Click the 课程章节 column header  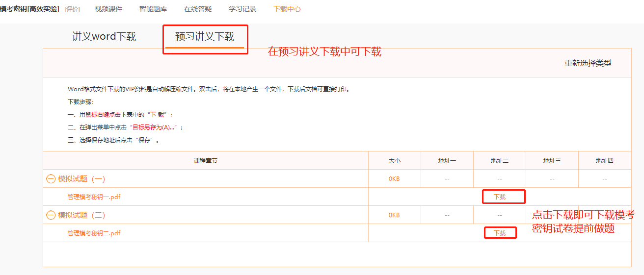point(206,161)
